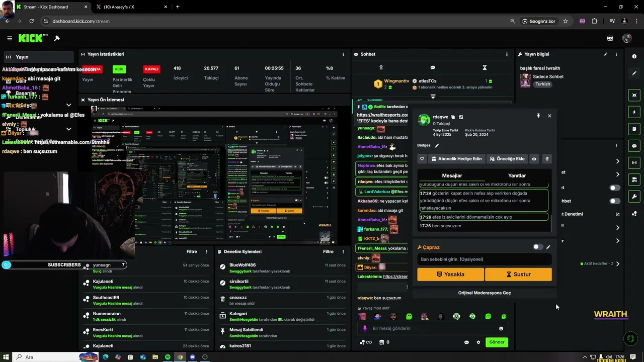Click the broadcast signal icon in right sidebar
Image resolution: width=644 pixels, height=362 pixels.
coord(634,162)
